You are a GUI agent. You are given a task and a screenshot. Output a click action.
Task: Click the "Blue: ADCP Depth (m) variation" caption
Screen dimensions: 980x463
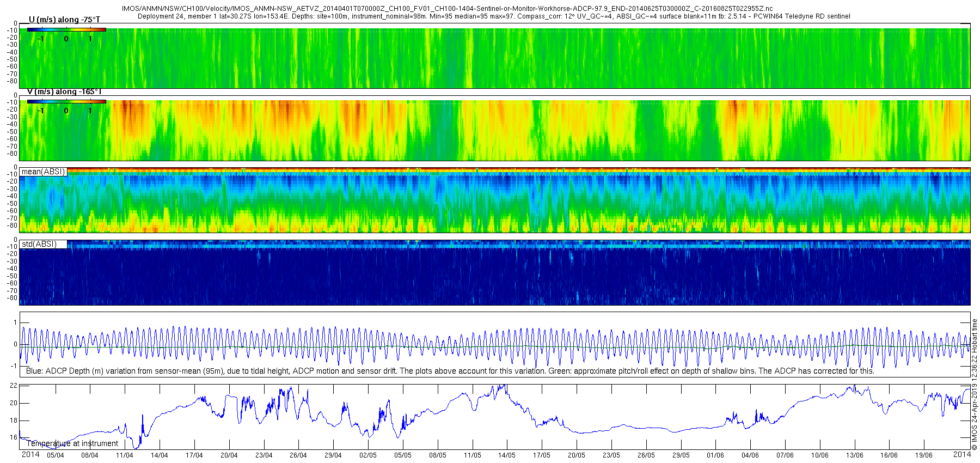click(x=450, y=371)
